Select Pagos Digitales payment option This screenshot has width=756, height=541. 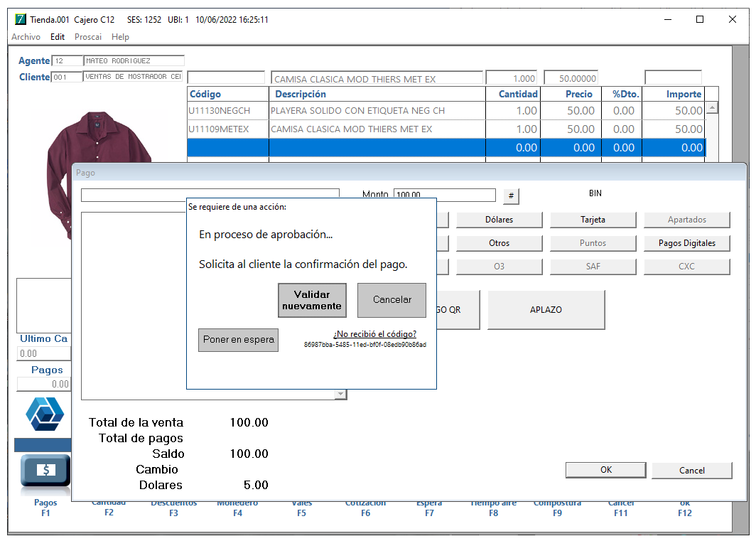click(x=687, y=243)
